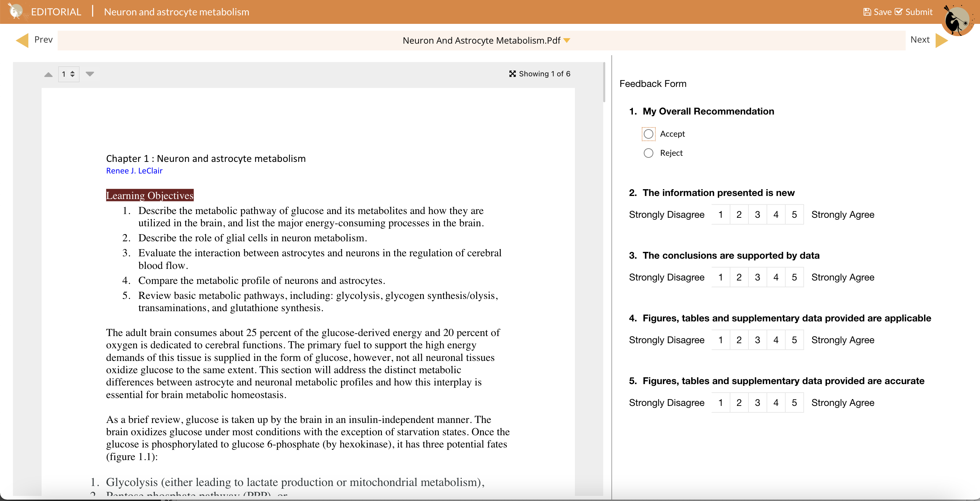980x501 pixels.
Task: Rate 'information presented is new' as 3
Action: pos(757,214)
